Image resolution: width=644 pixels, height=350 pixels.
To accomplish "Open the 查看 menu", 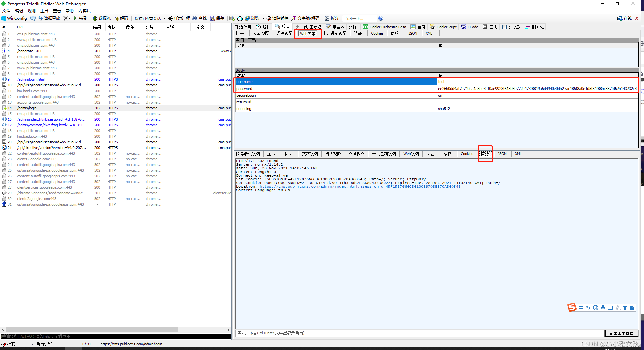I will coord(57,11).
